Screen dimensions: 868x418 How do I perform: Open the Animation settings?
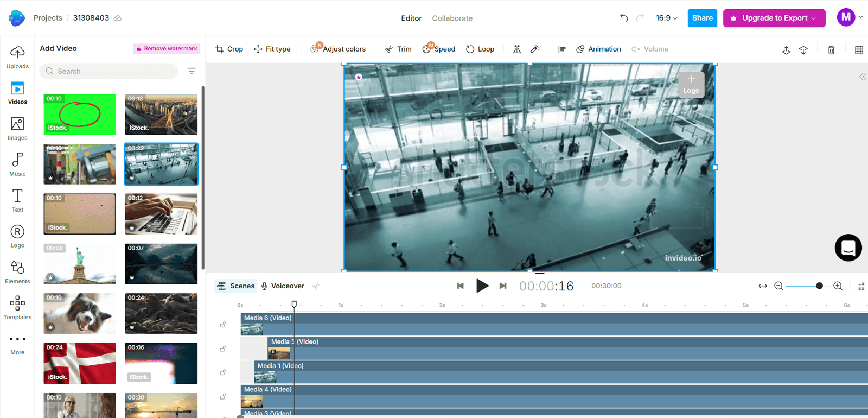click(598, 49)
